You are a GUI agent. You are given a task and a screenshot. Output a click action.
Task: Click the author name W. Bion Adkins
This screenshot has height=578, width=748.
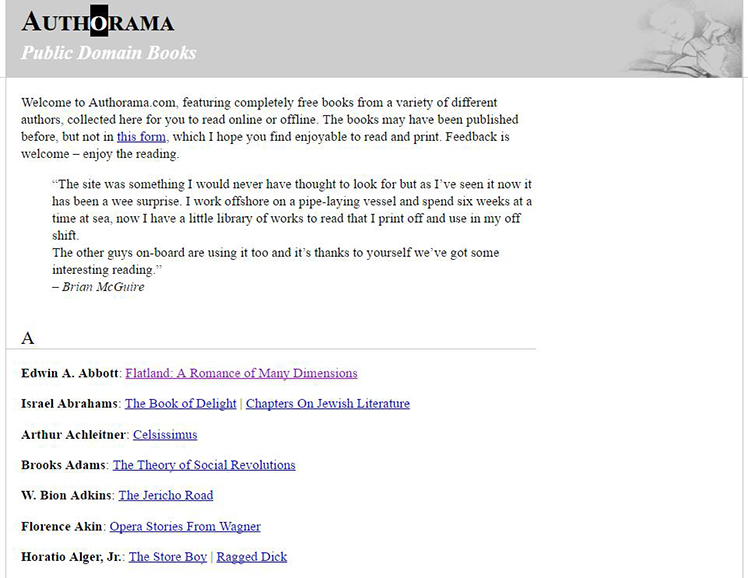(66, 495)
